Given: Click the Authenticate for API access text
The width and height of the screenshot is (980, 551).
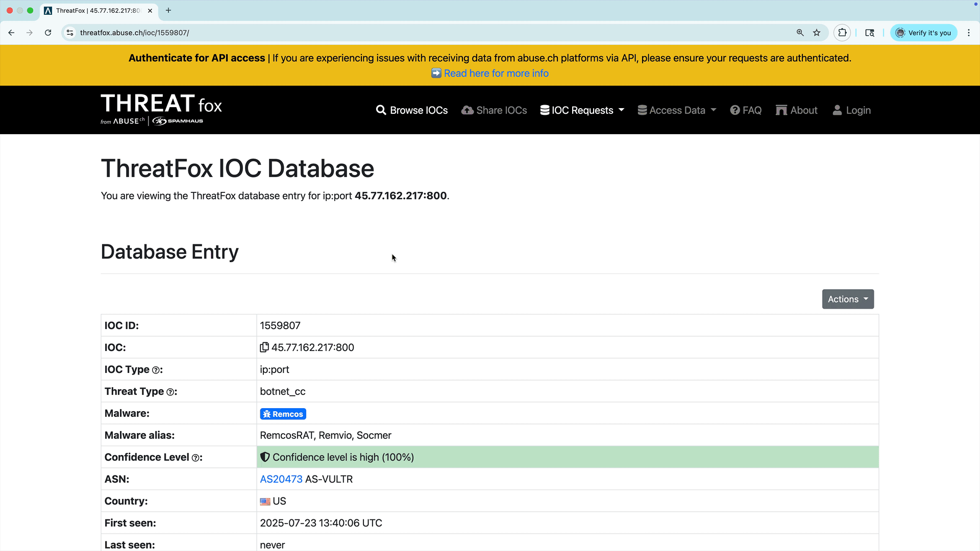Looking at the screenshot, I should click(197, 58).
